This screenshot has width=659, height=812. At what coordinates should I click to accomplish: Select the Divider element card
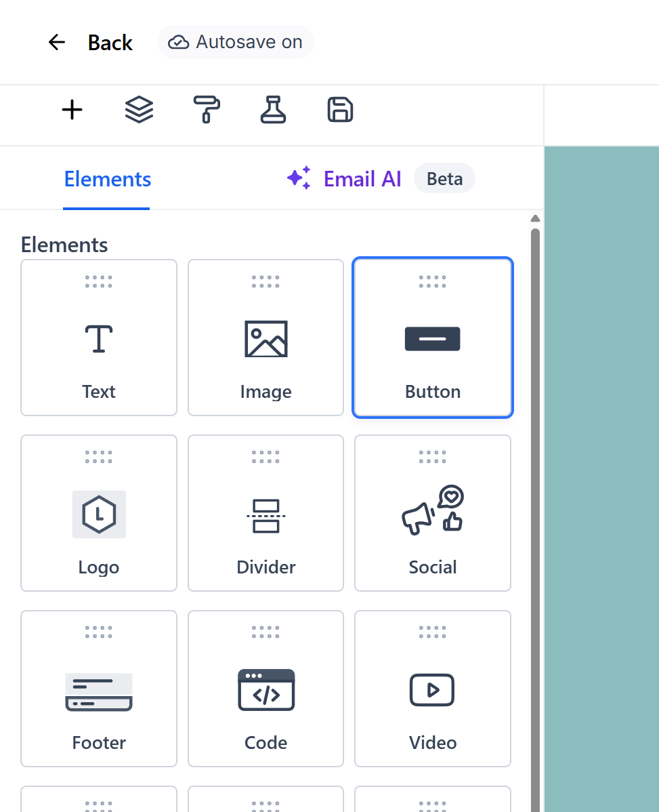coord(265,513)
